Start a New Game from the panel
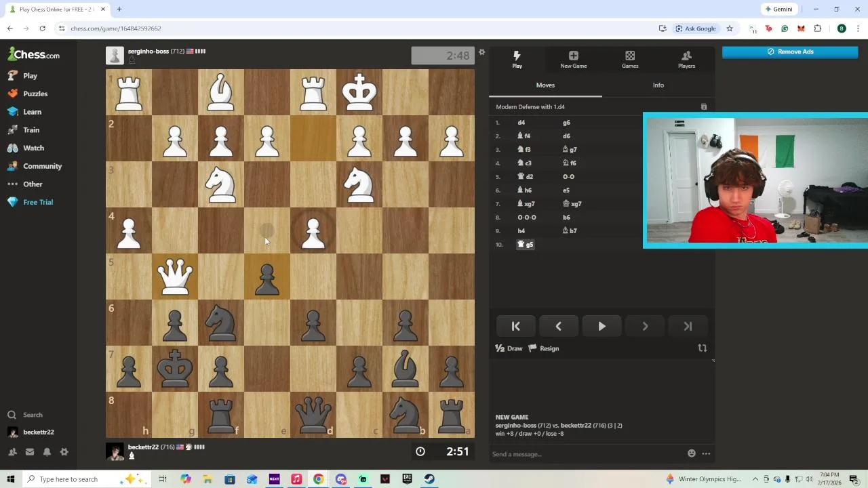 coord(574,60)
